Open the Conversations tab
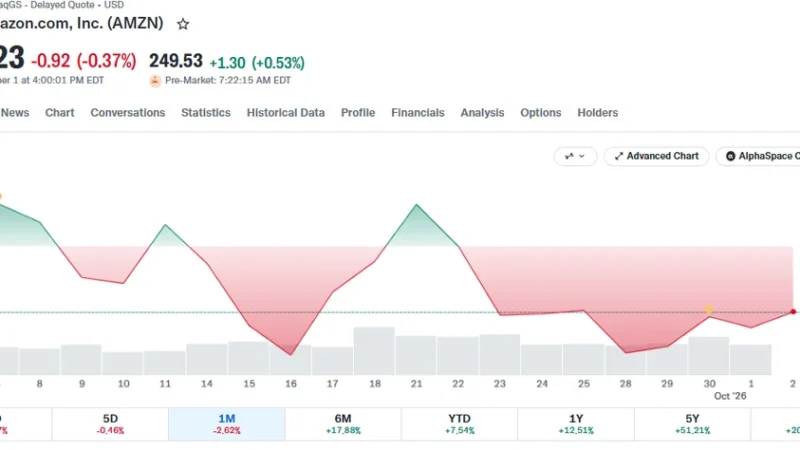The width and height of the screenshot is (800, 450). pyautogui.click(x=128, y=113)
